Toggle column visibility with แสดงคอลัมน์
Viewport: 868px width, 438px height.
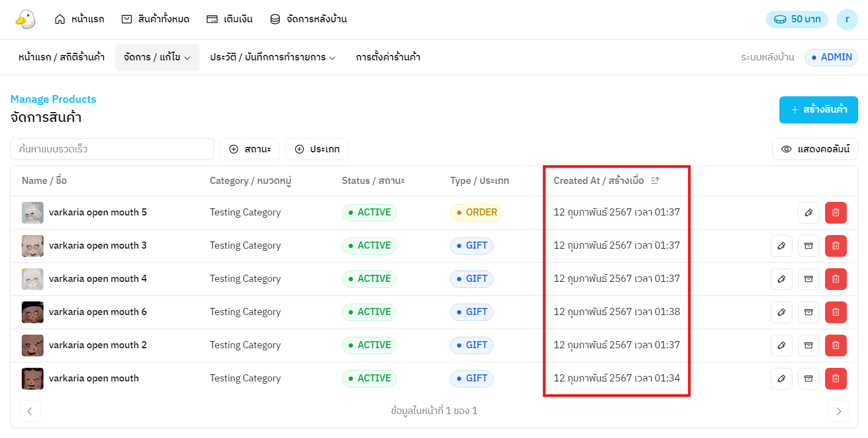pyautogui.click(x=815, y=149)
